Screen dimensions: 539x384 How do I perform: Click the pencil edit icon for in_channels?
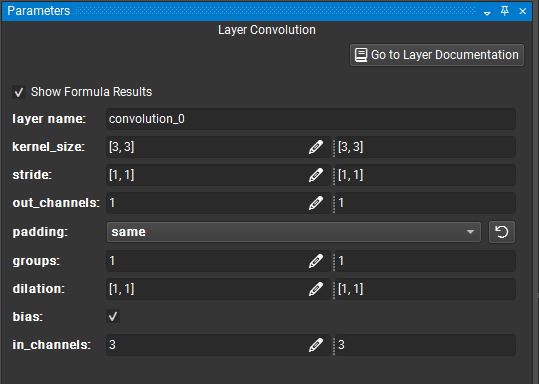click(316, 345)
